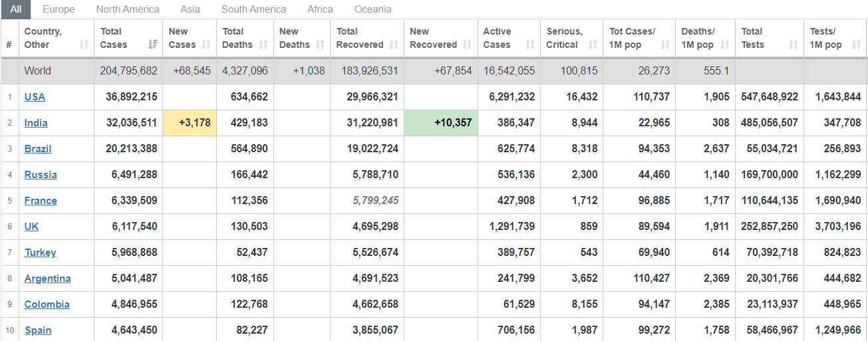The height and width of the screenshot is (341, 868).
Task: Select the North America tab
Action: click(128, 9)
